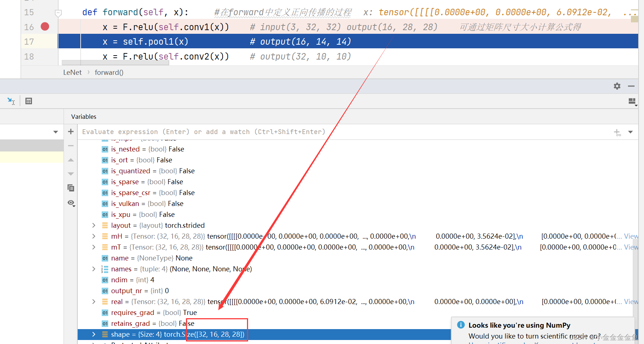Click View link for the mH tensor

(631, 236)
